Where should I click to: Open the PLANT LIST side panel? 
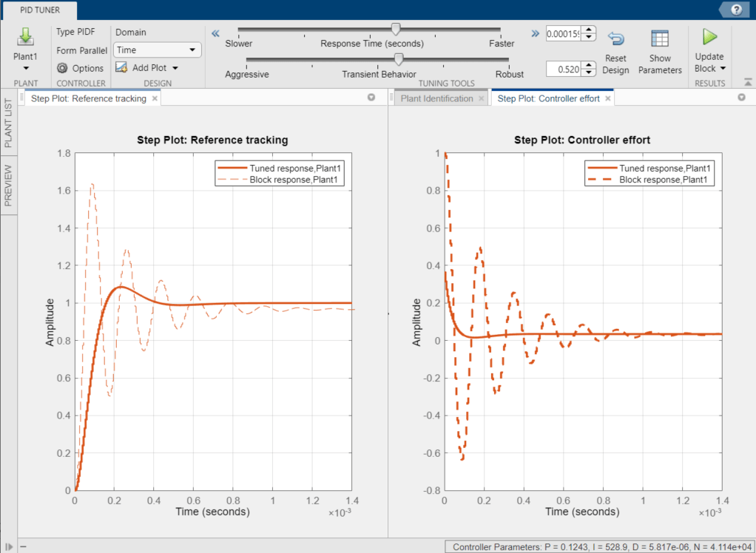click(x=8, y=123)
